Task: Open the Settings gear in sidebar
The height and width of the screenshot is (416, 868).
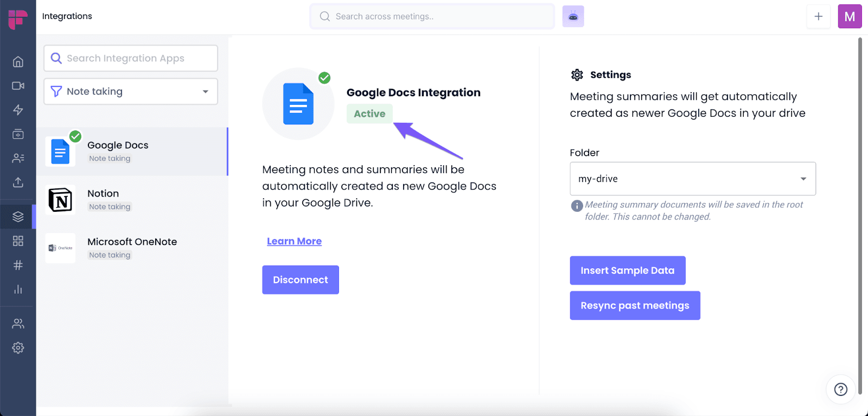Action: pyautogui.click(x=18, y=348)
